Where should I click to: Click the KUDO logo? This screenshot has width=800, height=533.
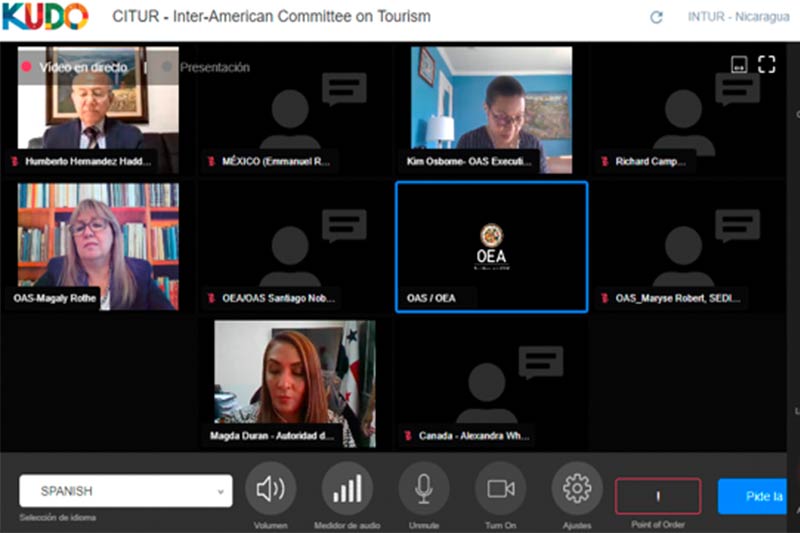[x=45, y=16]
